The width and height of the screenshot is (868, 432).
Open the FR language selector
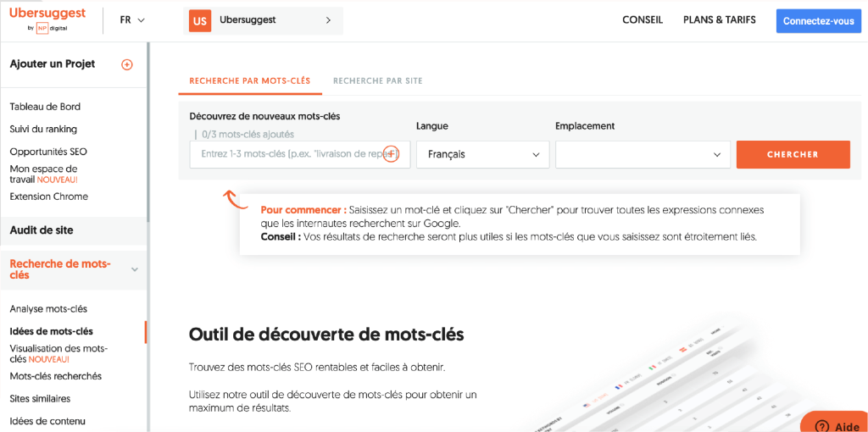tap(132, 20)
